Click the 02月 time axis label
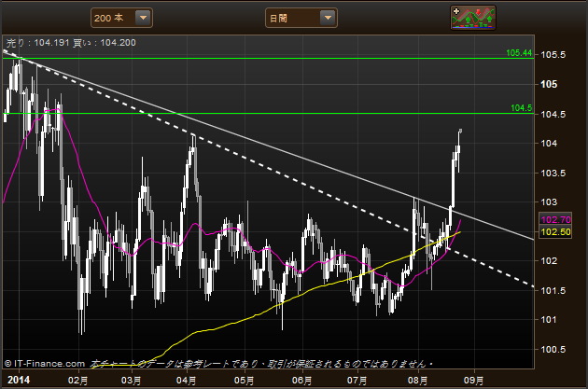The image size is (588, 389). pos(78,381)
